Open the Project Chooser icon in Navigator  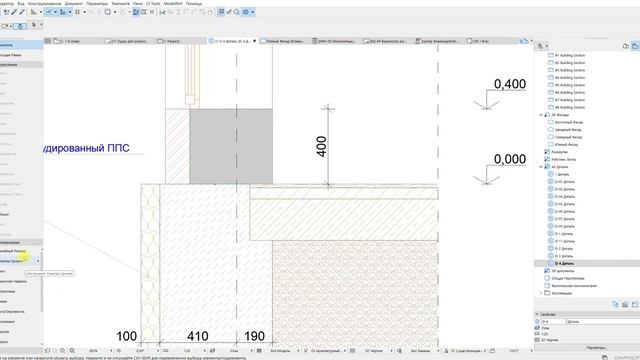[540, 46]
